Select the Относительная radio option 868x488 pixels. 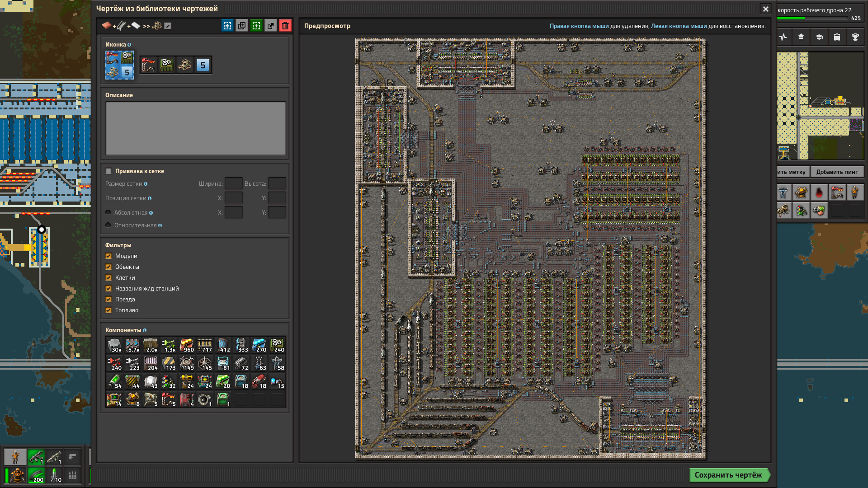point(108,225)
